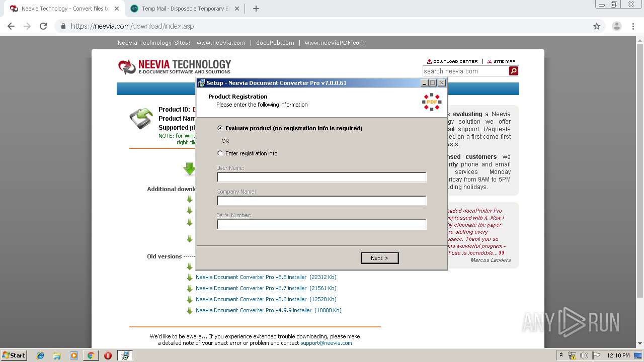Click the address bar URL
Image resolution: width=644 pixels, height=362 pixels.
(132, 26)
